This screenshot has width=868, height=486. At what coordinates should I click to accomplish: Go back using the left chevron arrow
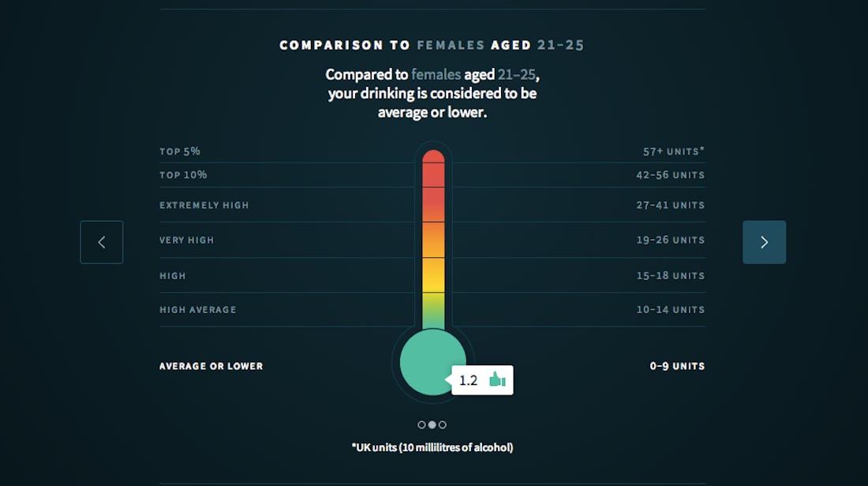[x=102, y=242]
